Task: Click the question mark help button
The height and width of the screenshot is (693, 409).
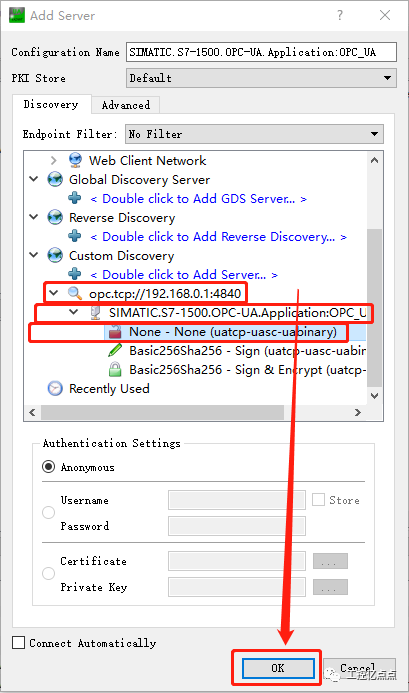Action: (340, 15)
